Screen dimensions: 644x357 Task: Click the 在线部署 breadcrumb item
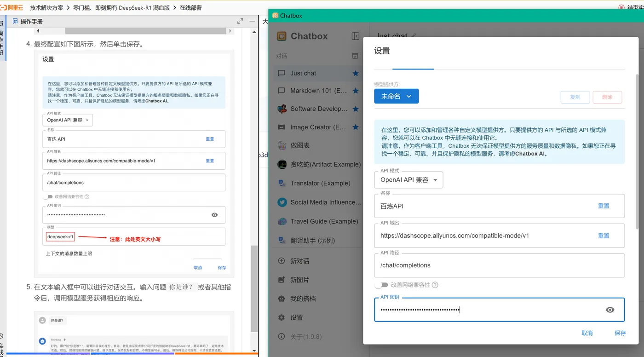point(190,8)
